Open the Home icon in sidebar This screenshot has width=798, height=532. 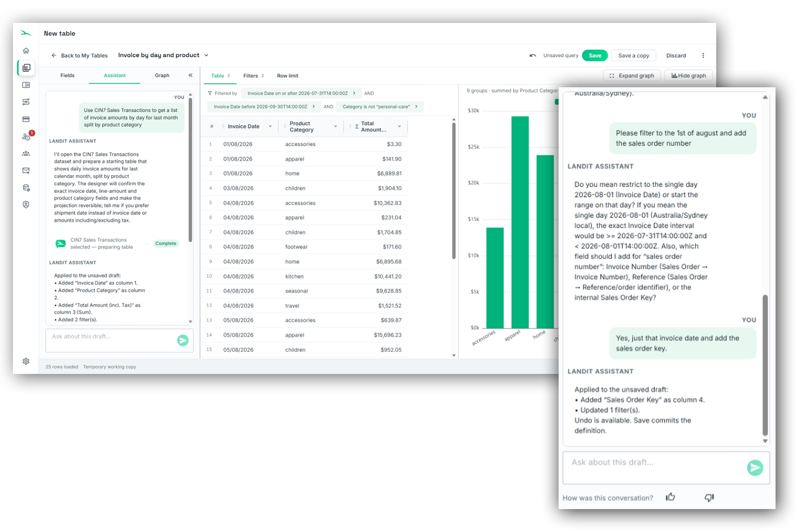click(x=26, y=50)
